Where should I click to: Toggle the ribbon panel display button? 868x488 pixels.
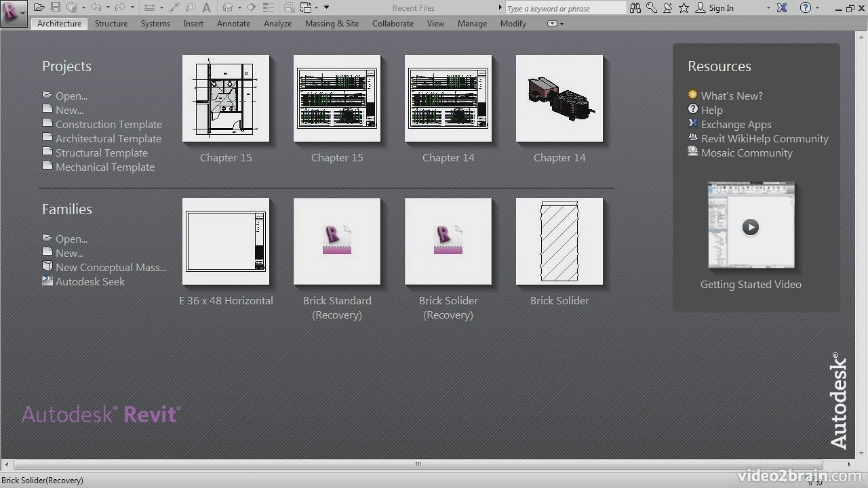tap(552, 23)
